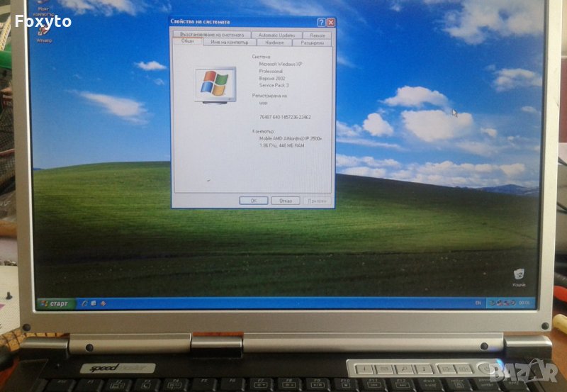
Task: Launch Internet Explorer from Quick Launch
Action: [84, 303]
